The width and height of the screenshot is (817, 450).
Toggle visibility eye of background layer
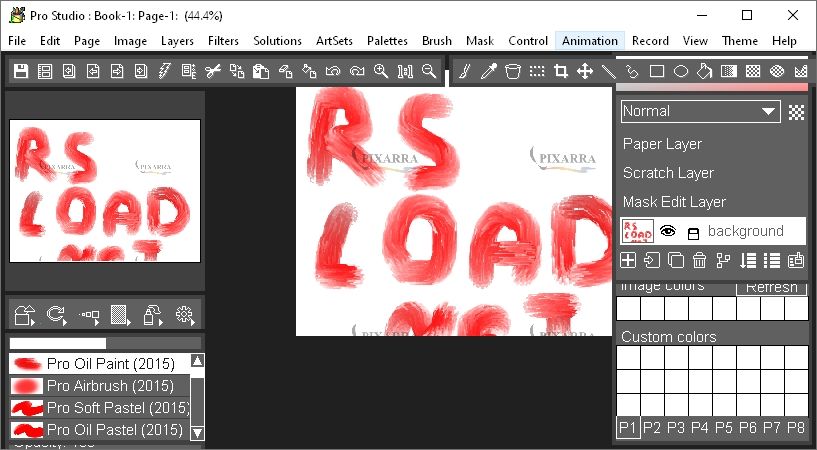point(667,231)
